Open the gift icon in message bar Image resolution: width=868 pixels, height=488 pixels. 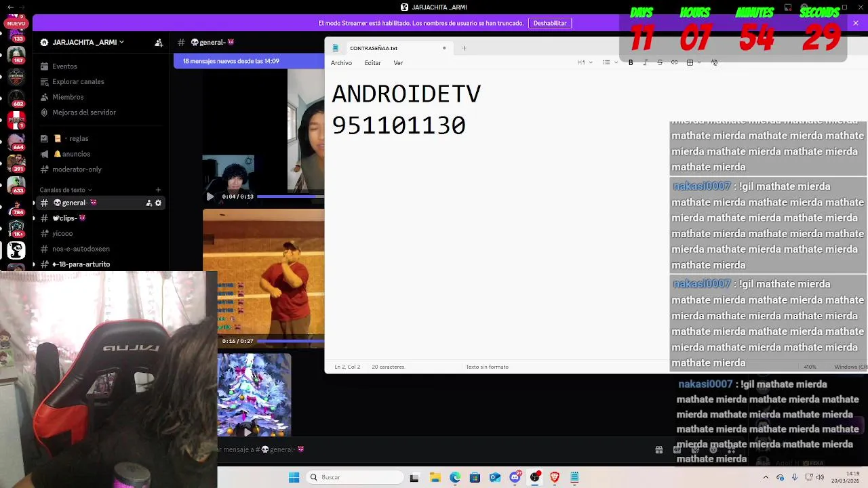click(x=659, y=449)
